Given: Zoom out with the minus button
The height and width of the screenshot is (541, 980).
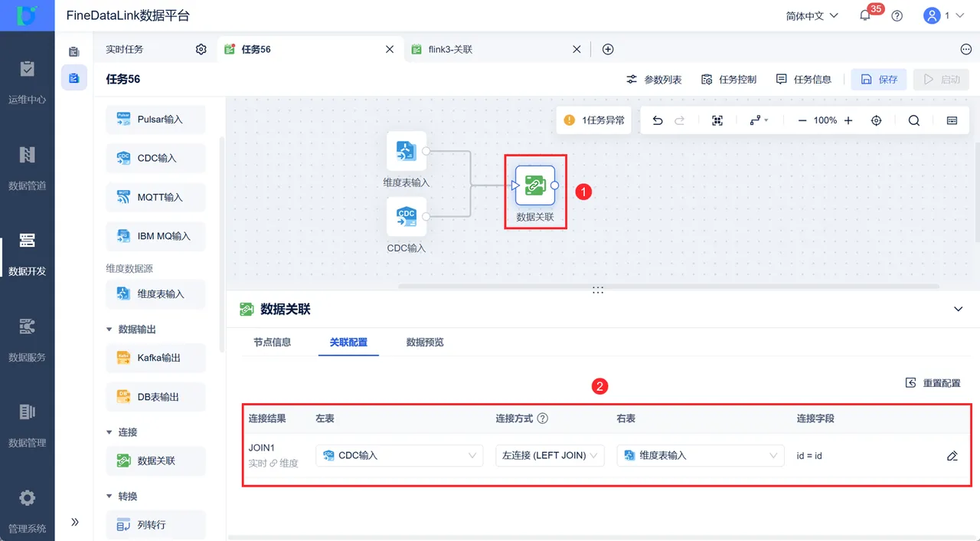Looking at the screenshot, I should [x=802, y=120].
